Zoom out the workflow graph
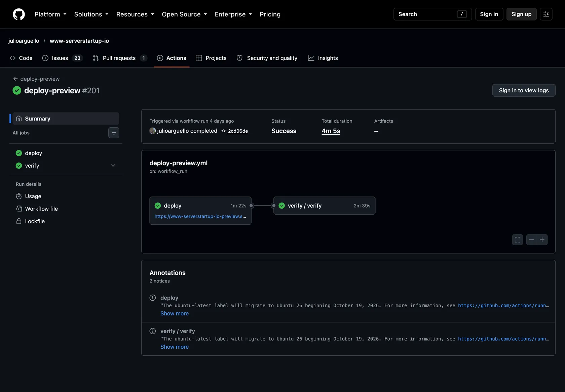 tap(531, 239)
